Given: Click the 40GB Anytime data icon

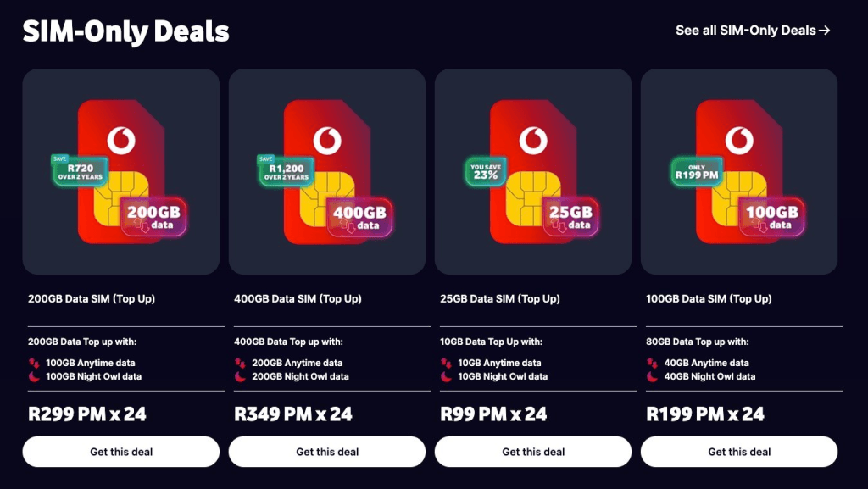Looking at the screenshot, I should (653, 363).
